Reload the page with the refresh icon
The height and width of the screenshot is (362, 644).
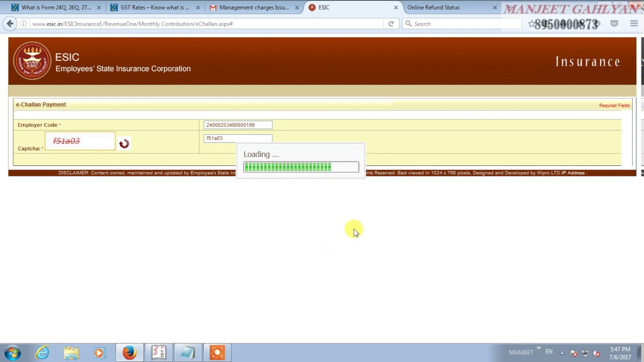(391, 24)
